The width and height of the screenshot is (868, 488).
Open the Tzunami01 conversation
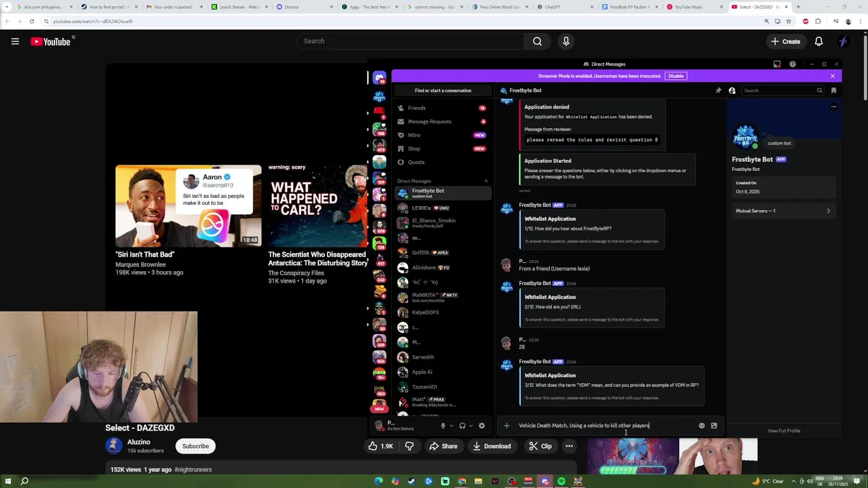443,387
